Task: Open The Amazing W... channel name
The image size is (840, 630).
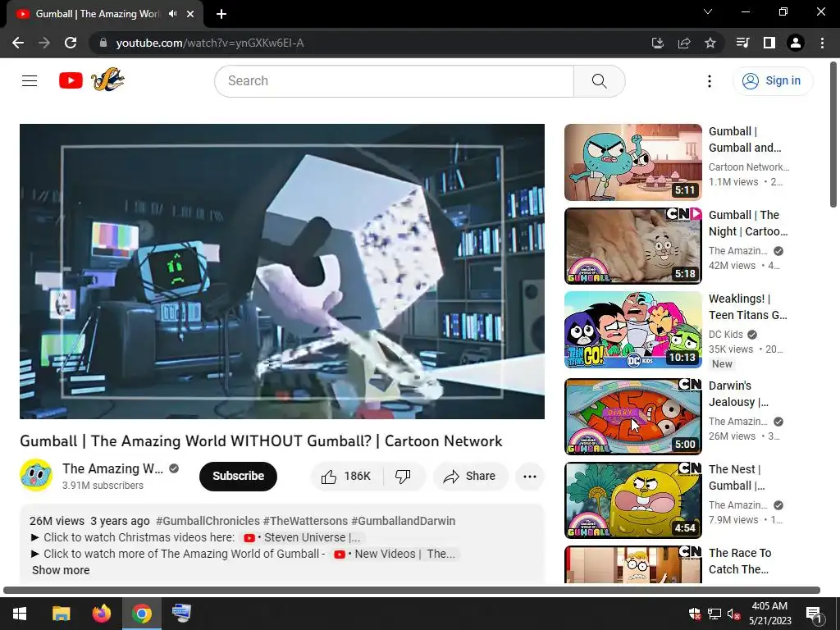Action: [x=112, y=468]
